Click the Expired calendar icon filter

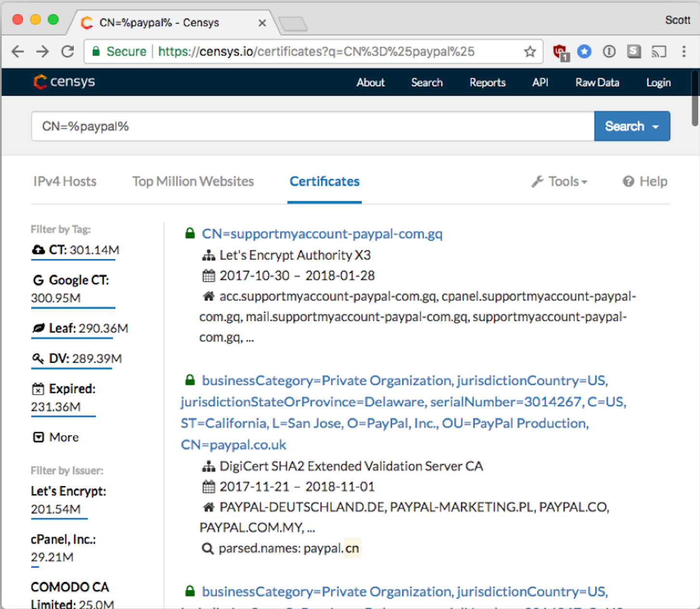38,389
